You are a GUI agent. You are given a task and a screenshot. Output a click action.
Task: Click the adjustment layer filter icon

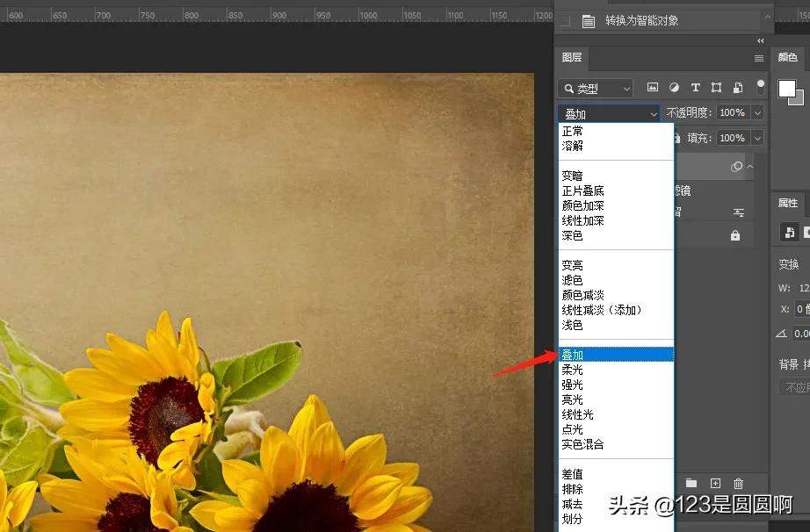[675, 87]
